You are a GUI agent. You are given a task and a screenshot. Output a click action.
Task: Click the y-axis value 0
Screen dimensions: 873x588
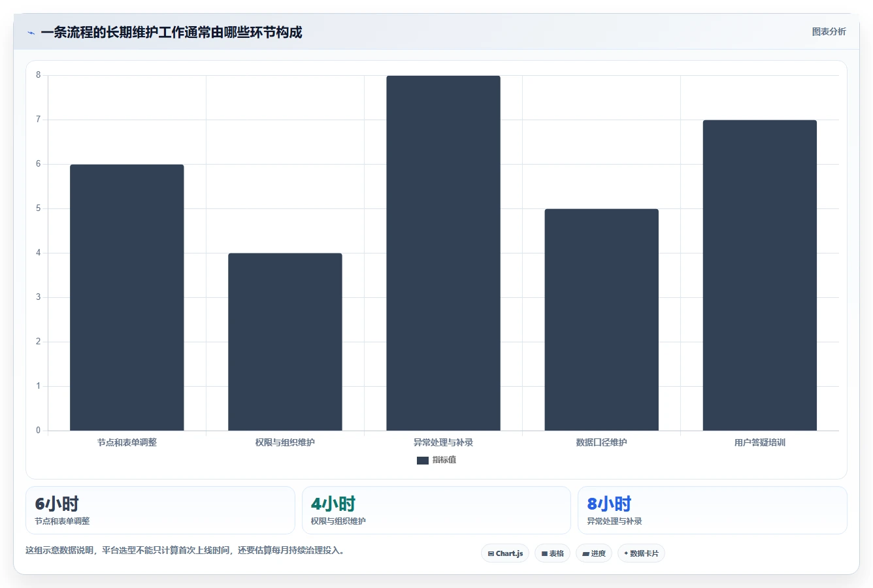[38, 430]
